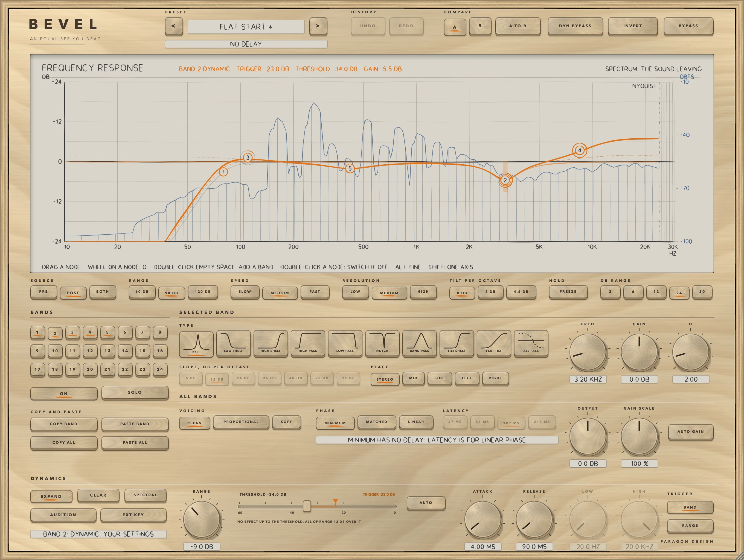Click the Release knob
The width and height of the screenshot is (744, 560).
pyautogui.click(x=534, y=519)
